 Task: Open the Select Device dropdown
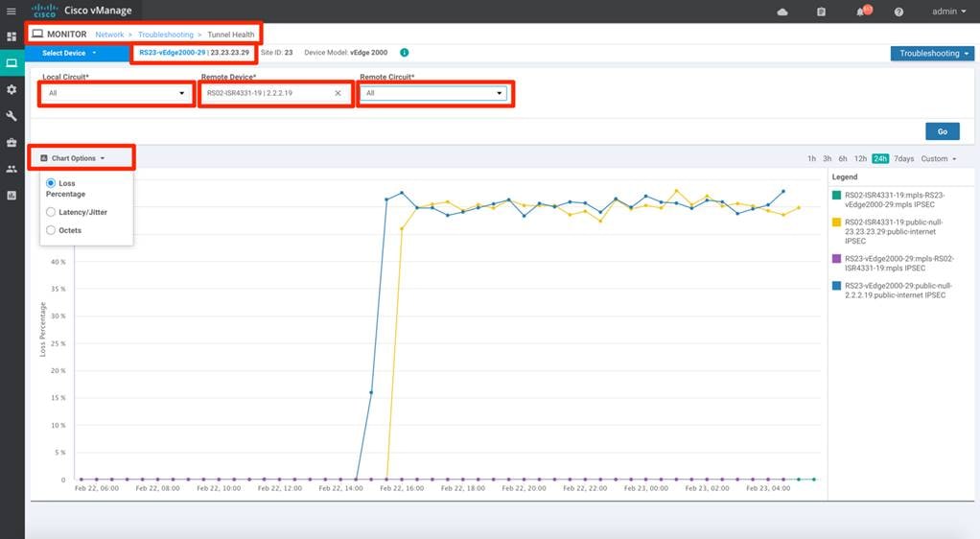click(69, 53)
